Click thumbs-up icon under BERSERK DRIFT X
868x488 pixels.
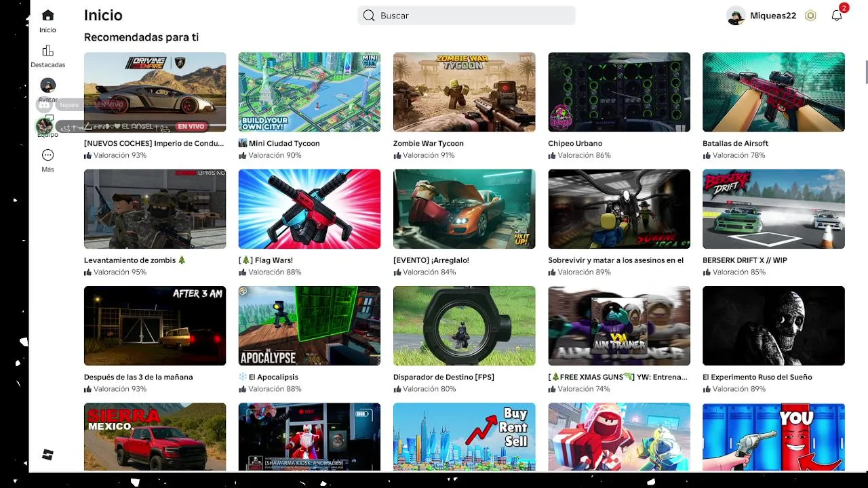pyautogui.click(x=707, y=272)
